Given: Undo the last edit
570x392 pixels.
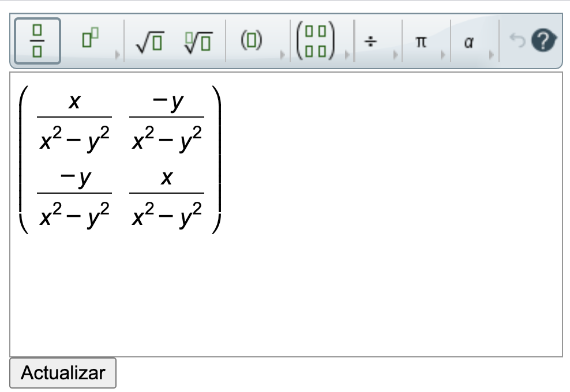Looking at the screenshot, I should coord(517,40).
